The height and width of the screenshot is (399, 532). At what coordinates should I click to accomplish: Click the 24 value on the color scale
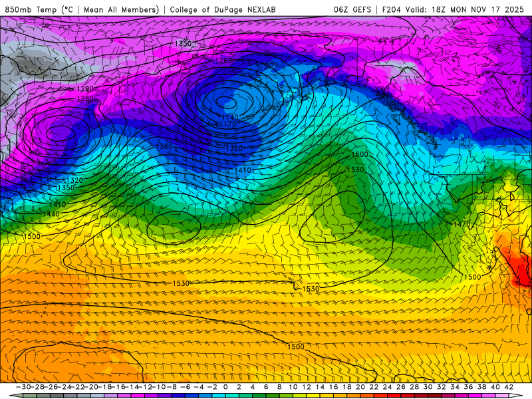coord(388,387)
